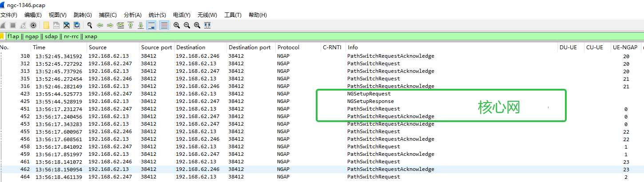
Task: Sort by the UE-NGAP column header
Action: [625, 47]
